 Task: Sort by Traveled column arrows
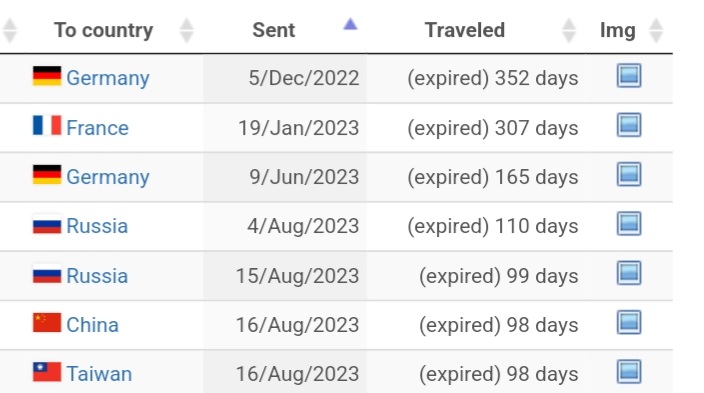[569, 31]
